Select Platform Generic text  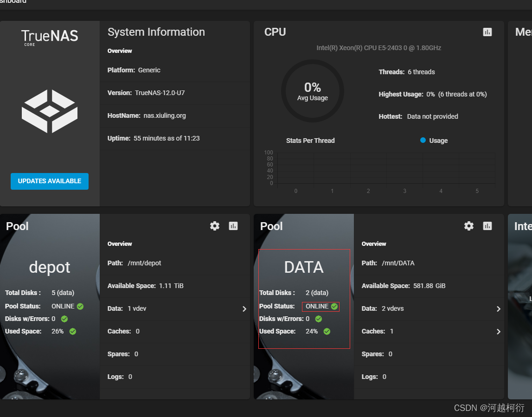tap(134, 70)
